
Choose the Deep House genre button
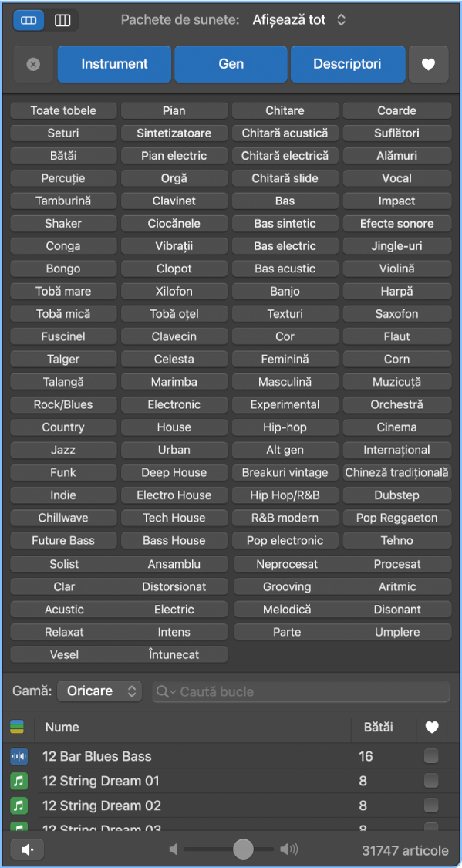[174, 473]
